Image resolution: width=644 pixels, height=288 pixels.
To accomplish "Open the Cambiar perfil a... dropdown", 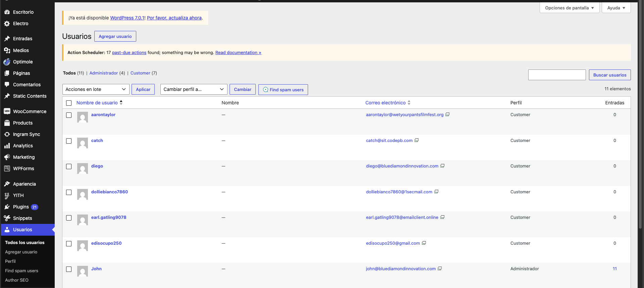I will click(194, 89).
